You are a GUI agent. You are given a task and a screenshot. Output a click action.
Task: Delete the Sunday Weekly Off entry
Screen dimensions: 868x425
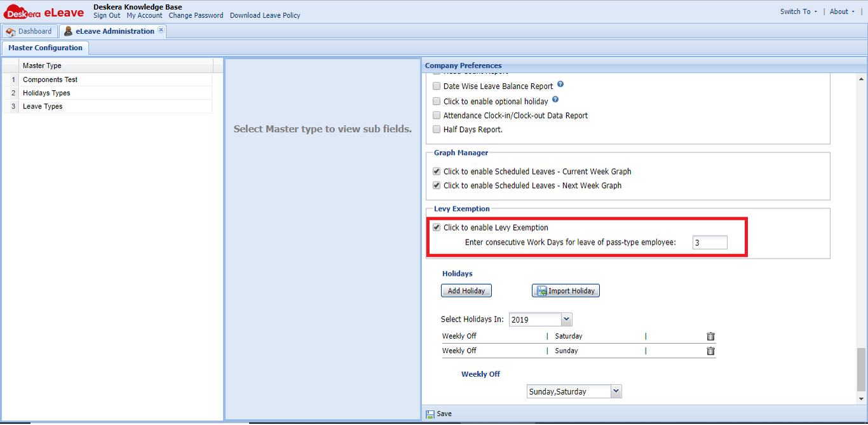pos(710,351)
